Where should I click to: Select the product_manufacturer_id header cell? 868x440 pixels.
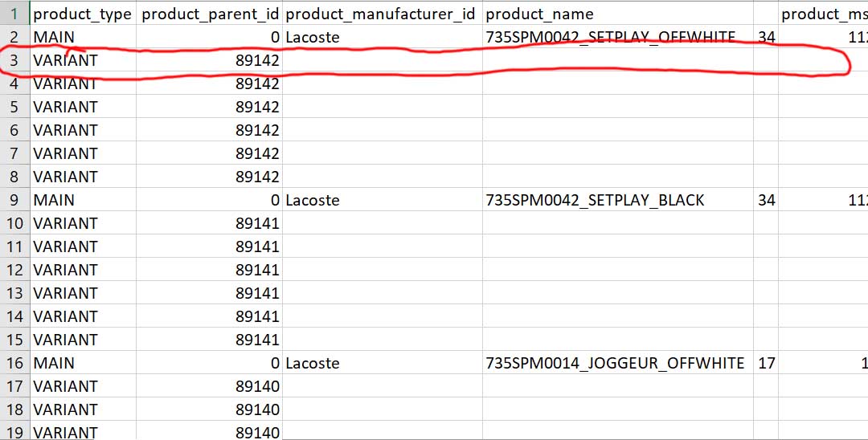[382, 14]
